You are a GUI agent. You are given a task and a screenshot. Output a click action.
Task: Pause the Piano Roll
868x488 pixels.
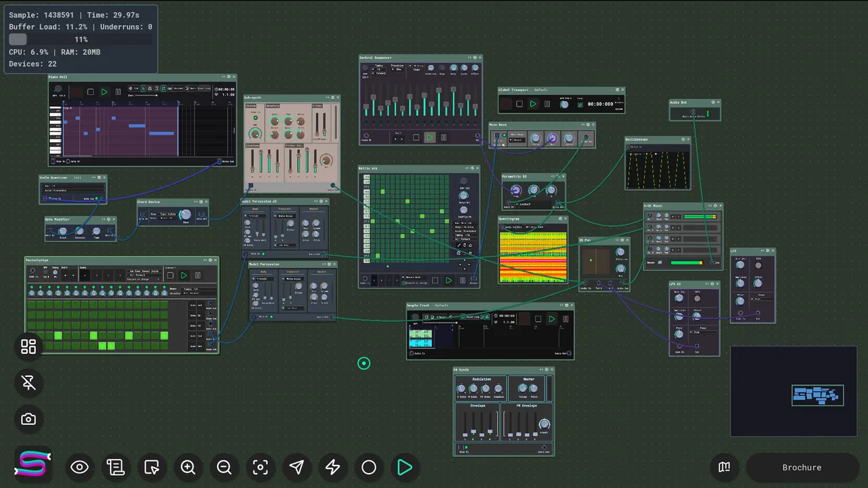point(118,91)
